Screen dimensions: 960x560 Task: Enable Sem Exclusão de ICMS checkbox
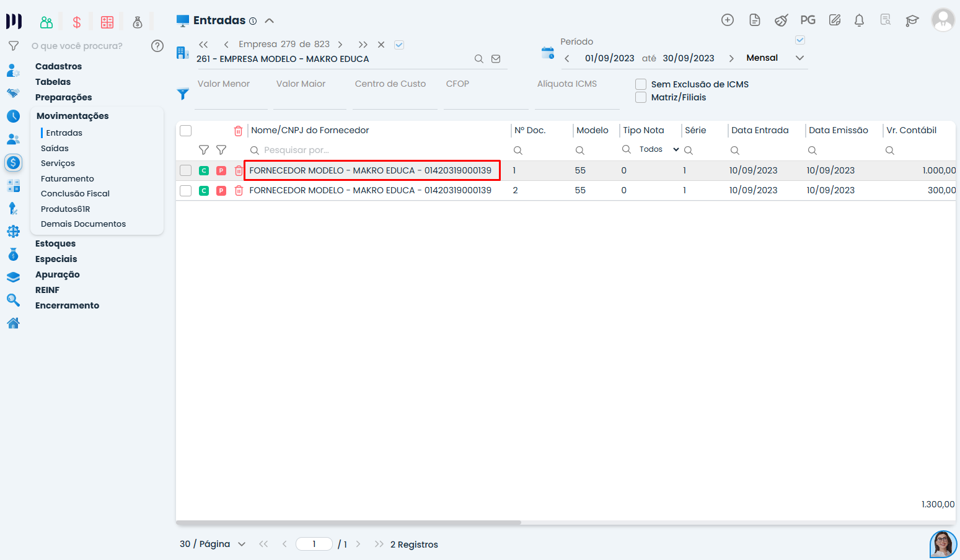click(641, 84)
